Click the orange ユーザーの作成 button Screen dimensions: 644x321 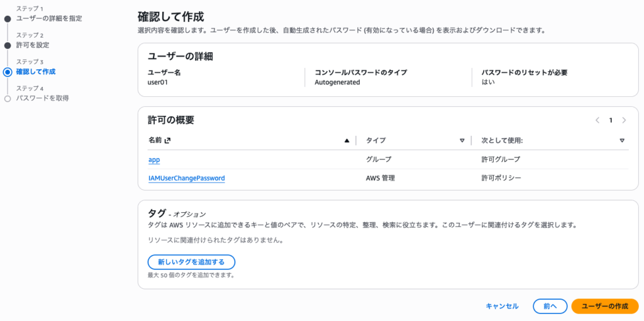tap(604, 306)
